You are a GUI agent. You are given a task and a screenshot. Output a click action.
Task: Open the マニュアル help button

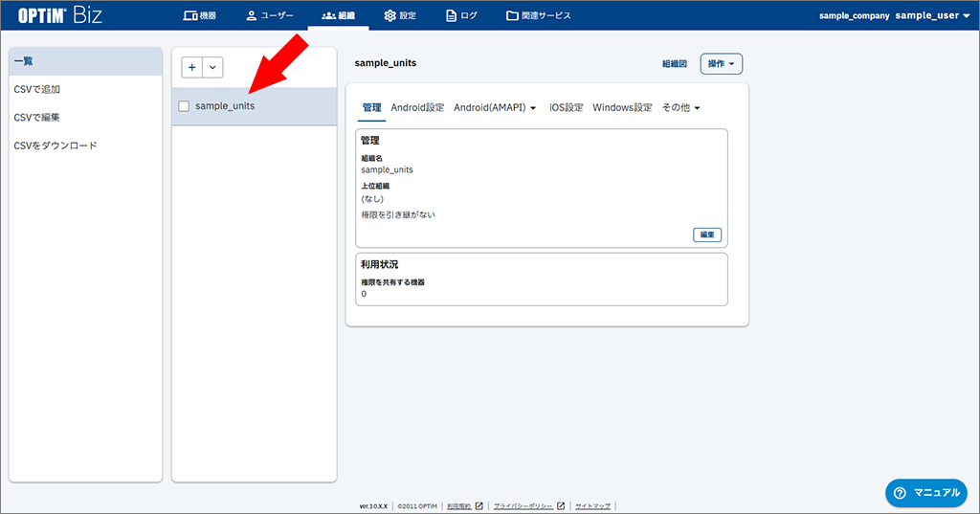[925, 492]
